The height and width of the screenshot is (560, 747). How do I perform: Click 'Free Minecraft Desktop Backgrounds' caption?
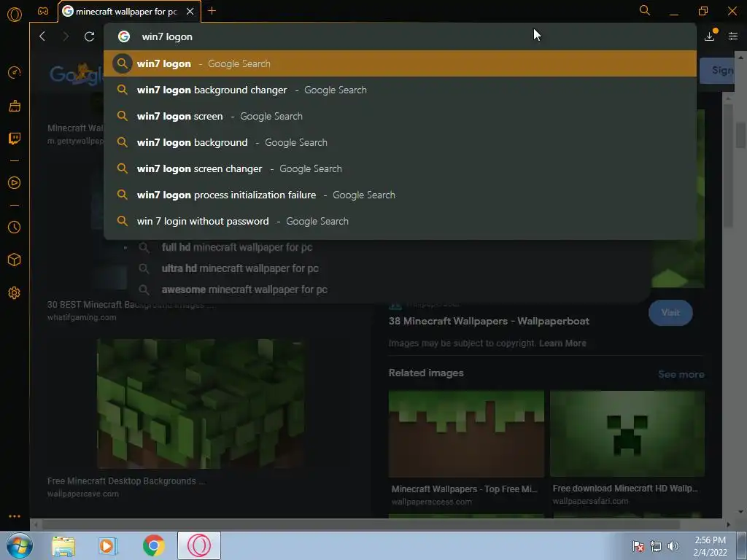[x=126, y=481]
